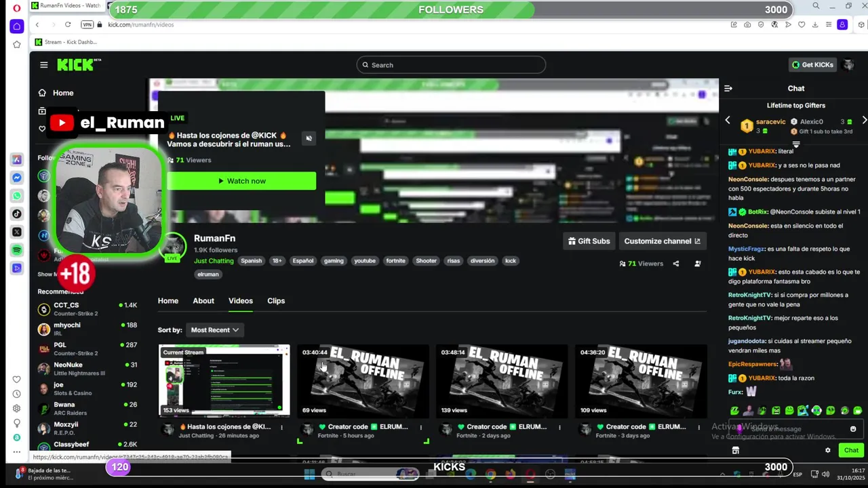Click the Gift Subs button
The height and width of the screenshot is (488, 868).
point(589,241)
